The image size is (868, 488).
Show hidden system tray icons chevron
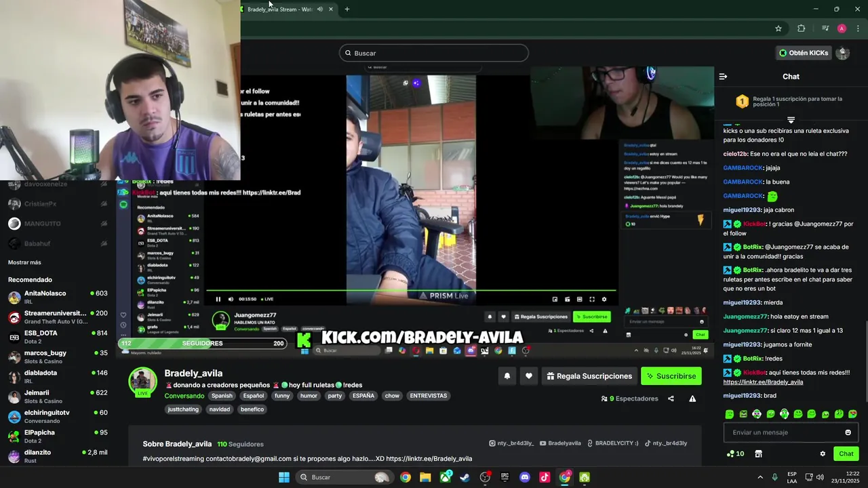coord(760,477)
